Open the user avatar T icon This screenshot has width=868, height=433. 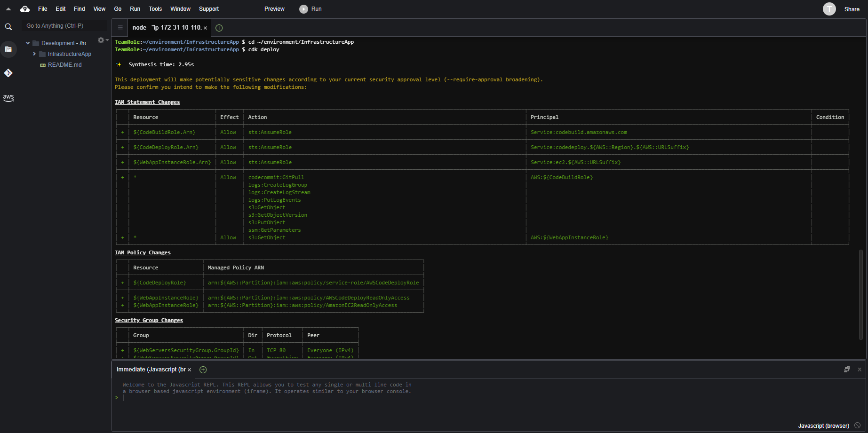[x=829, y=9]
